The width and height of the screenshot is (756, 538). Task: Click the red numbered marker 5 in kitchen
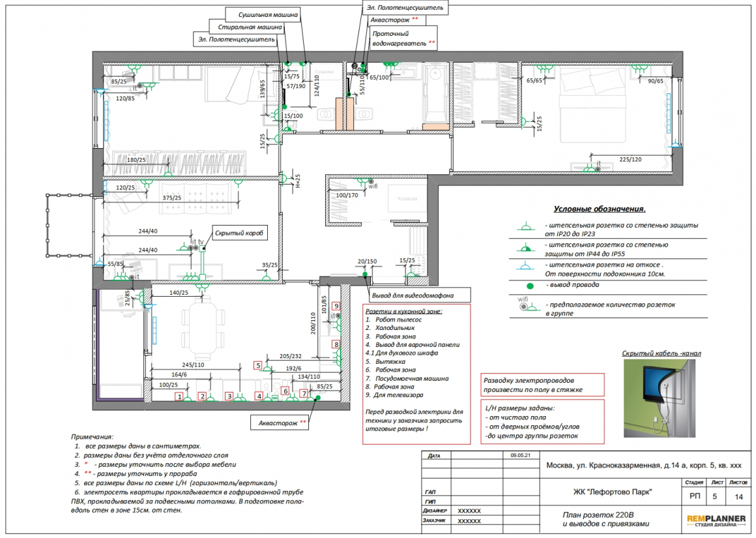click(259, 366)
